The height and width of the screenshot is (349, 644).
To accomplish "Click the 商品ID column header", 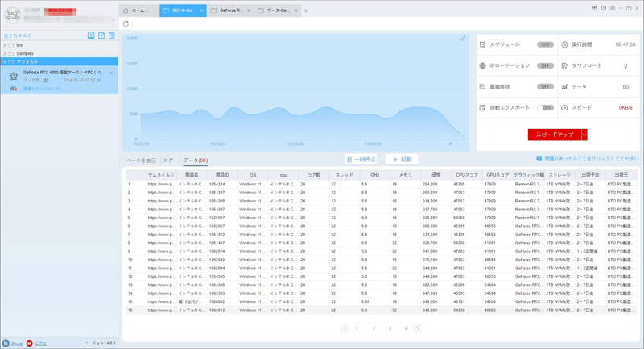I will tap(222, 175).
